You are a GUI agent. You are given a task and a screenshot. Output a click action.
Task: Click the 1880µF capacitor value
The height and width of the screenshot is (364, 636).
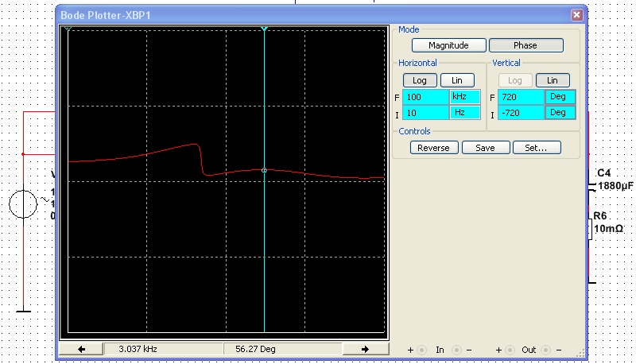click(615, 186)
